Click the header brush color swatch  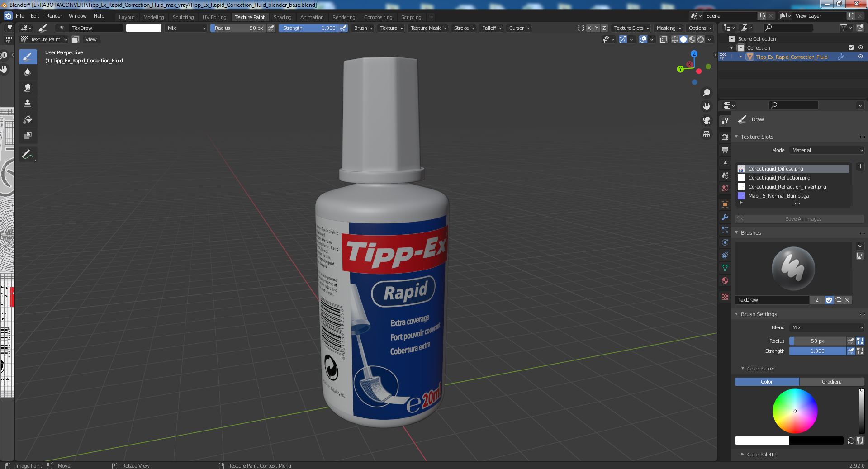(144, 28)
